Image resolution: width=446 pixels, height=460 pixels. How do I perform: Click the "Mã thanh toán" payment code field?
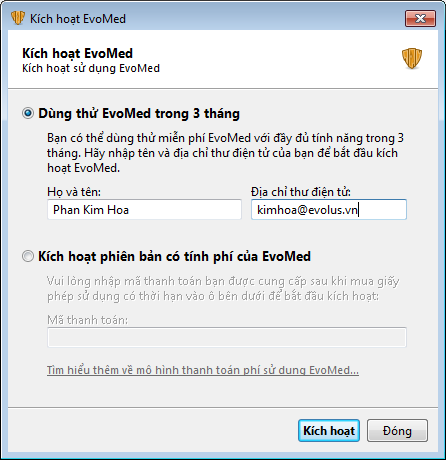coord(227,337)
